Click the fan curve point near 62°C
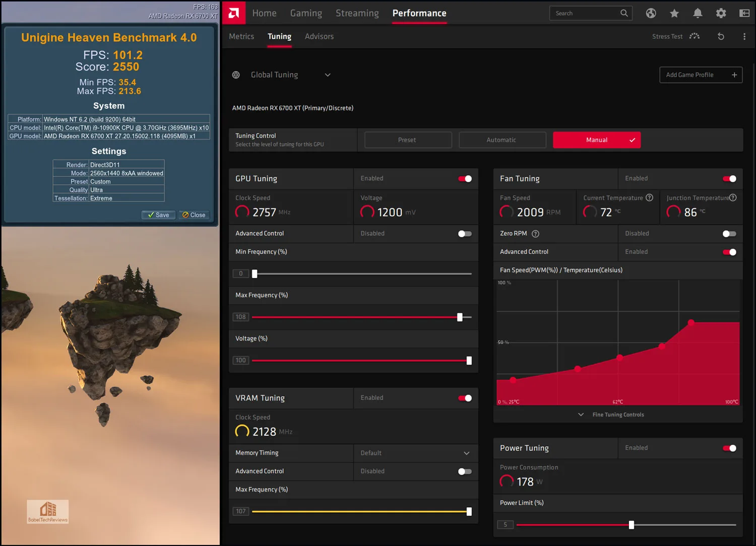756x546 pixels. [619, 358]
